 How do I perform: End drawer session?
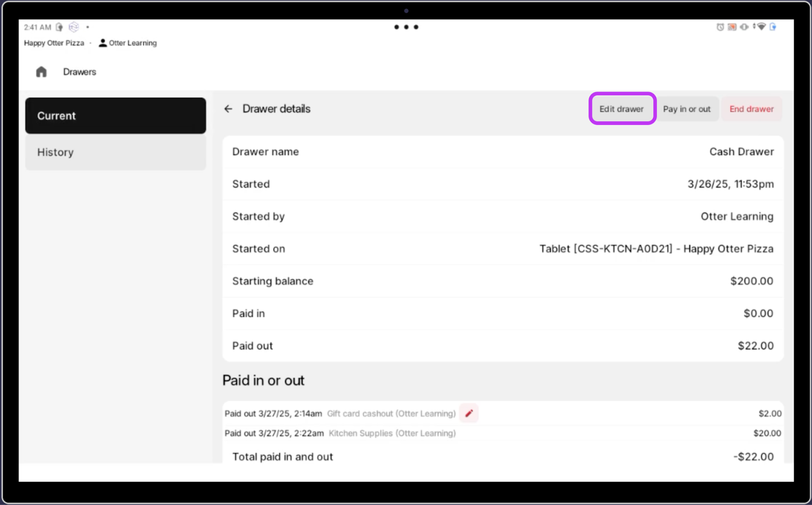[752, 109]
